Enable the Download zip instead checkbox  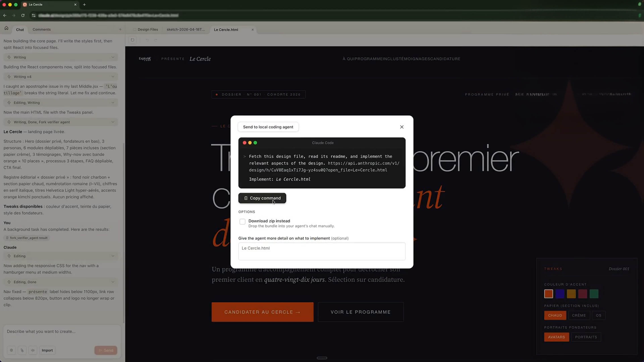242,222
